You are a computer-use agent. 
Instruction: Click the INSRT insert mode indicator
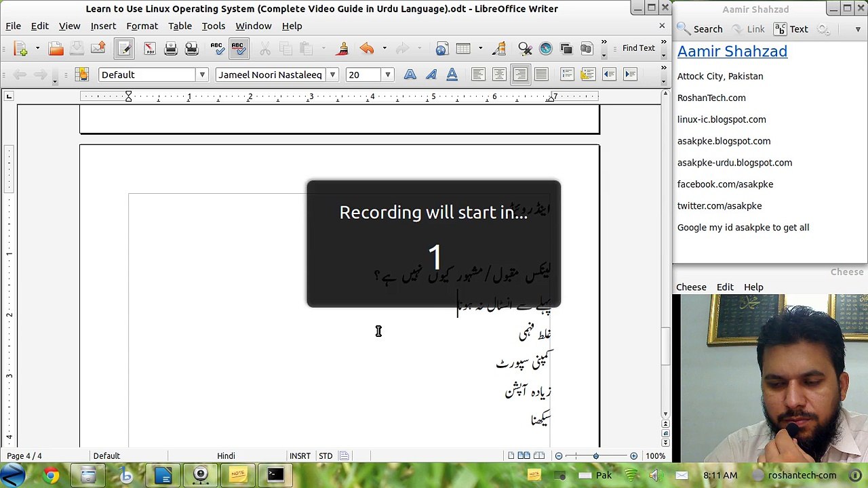point(300,456)
